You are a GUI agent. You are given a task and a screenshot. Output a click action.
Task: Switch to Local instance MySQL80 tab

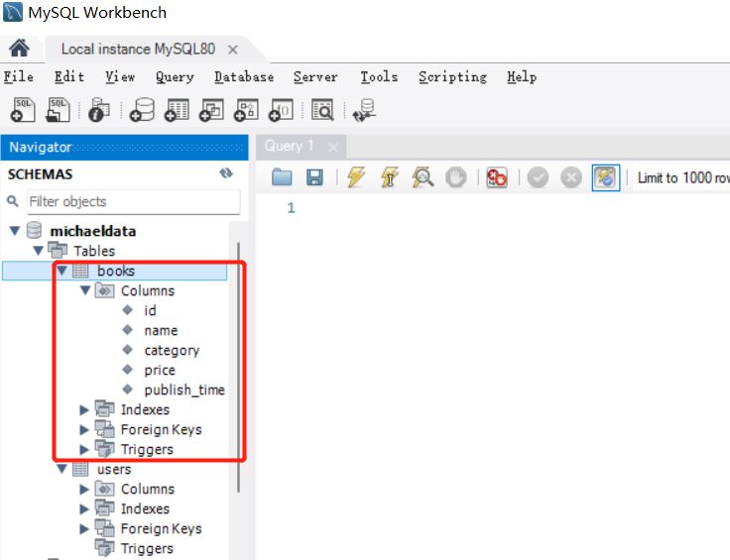(x=138, y=49)
